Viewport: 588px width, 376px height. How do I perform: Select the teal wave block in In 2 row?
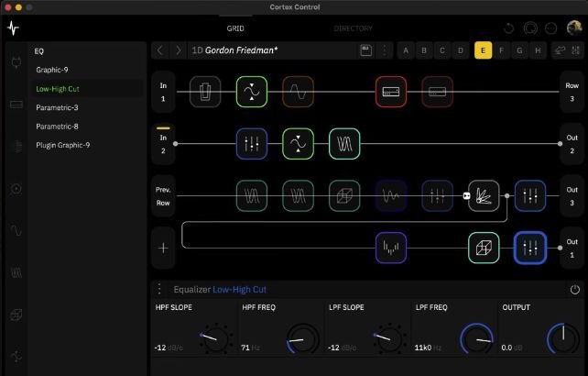[344, 144]
